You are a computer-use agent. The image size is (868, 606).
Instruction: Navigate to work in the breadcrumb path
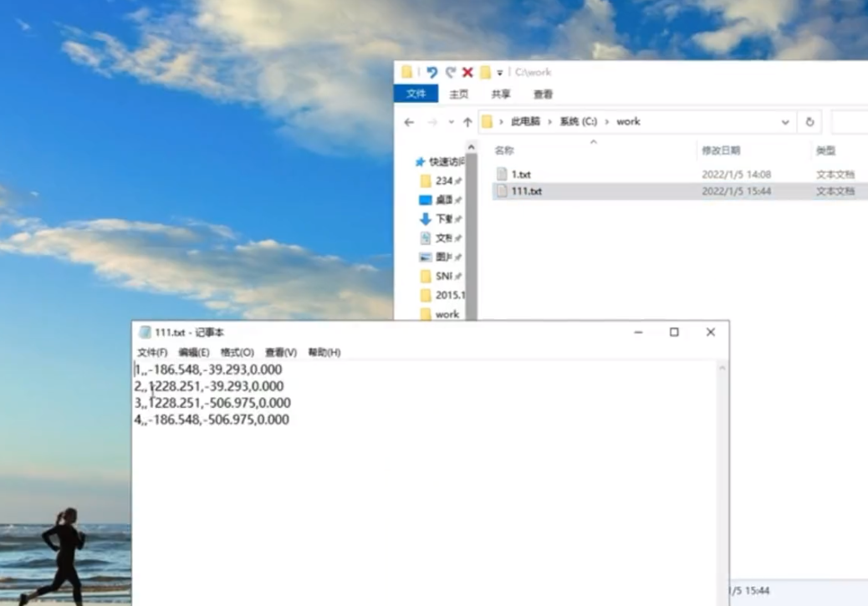[x=629, y=121]
